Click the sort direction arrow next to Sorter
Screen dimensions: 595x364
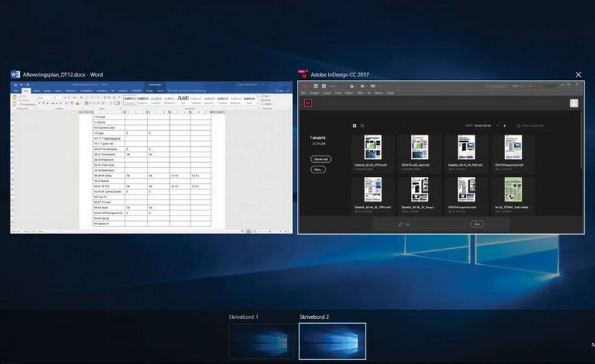coord(505,126)
